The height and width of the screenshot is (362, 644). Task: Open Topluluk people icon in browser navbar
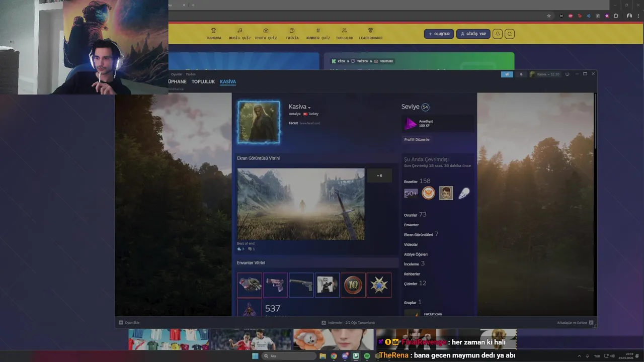tap(344, 31)
